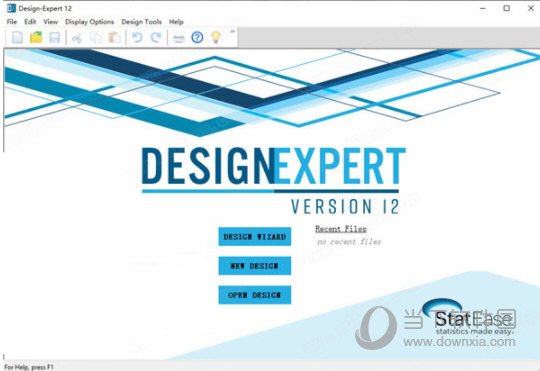This screenshot has height=371, width=540.
Task: Click the Print toolbar icon
Action: pyautogui.click(x=178, y=38)
